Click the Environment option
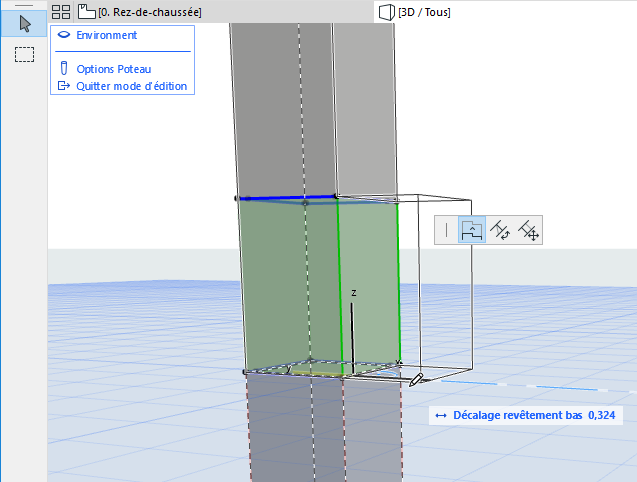 (106, 35)
